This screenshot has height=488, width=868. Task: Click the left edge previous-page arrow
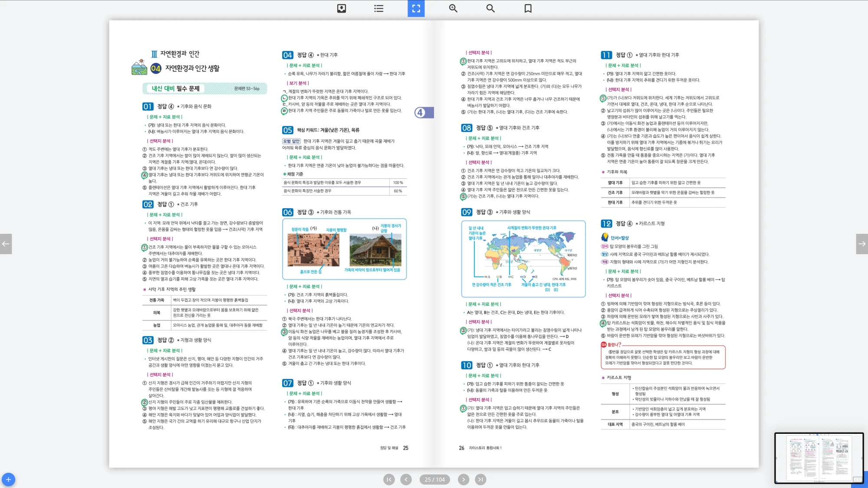click(x=6, y=244)
